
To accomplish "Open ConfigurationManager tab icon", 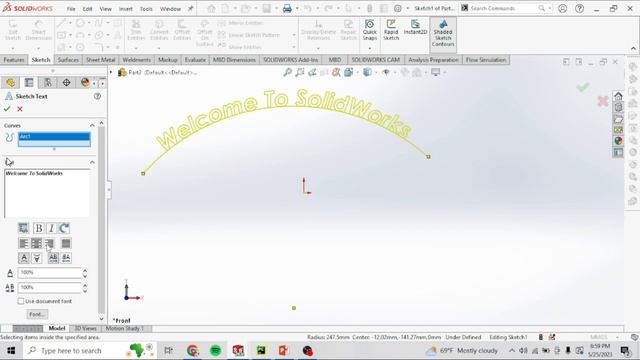I will point(48,83).
